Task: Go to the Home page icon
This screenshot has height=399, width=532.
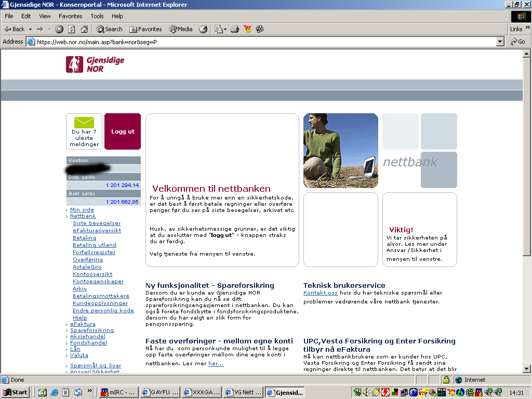Action: coord(83,29)
